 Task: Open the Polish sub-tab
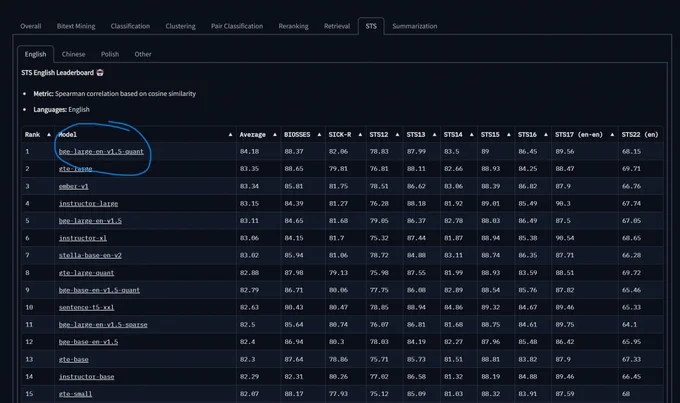pyautogui.click(x=110, y=54)
